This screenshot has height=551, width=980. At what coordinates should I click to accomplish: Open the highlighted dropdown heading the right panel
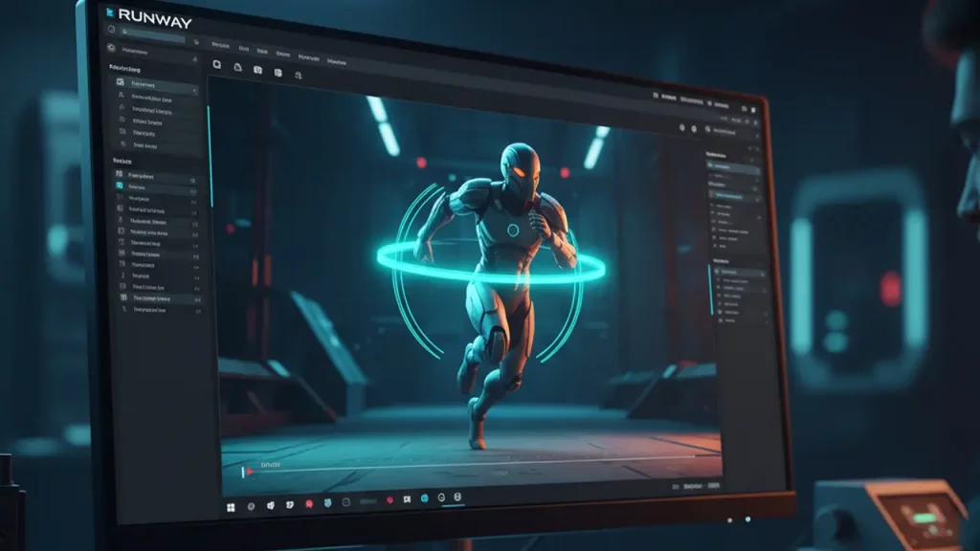[733, 168]
